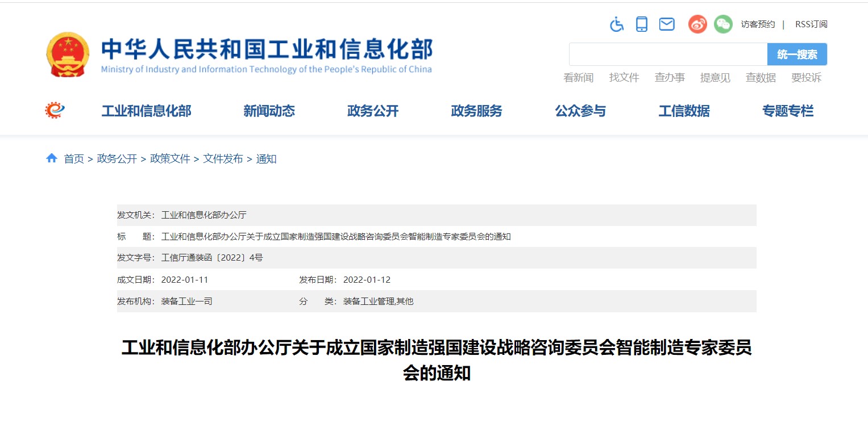
Task: Open the mobile version icon
Action: 642,24
